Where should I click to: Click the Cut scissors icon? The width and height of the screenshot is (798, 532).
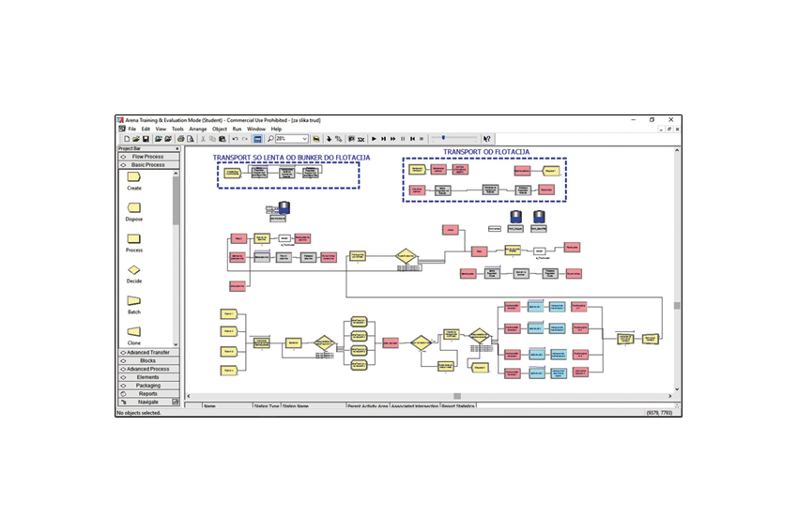click(x=203, y=138)
